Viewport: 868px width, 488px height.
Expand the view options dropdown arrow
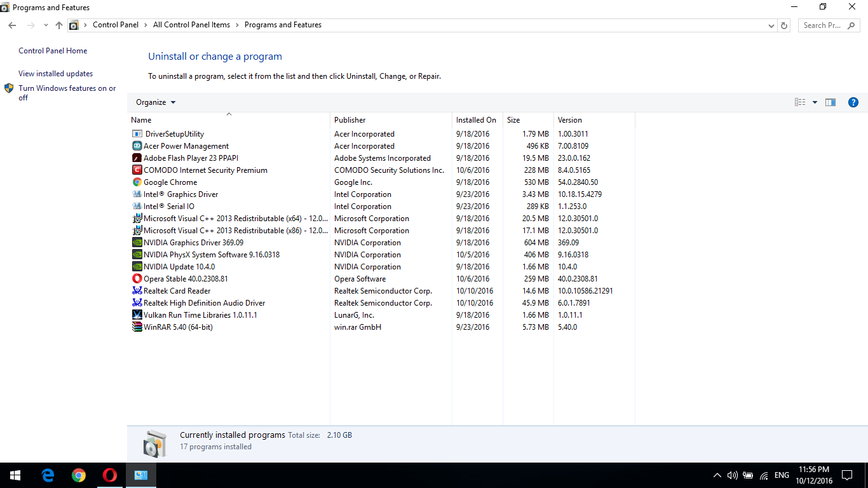[x=815, y=102]
